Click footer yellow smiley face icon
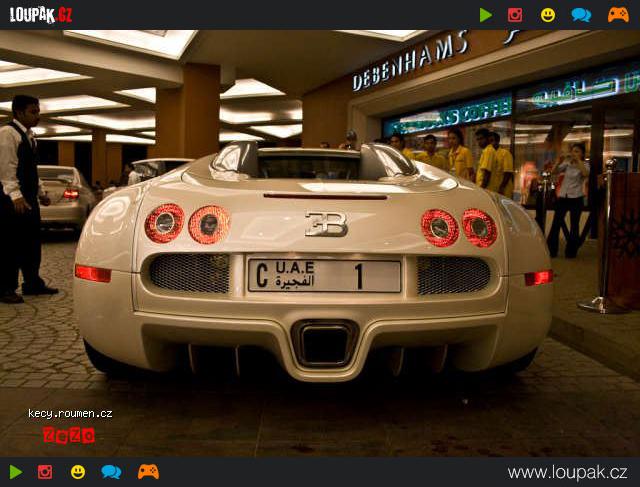The image size is (640, 487). (78, 472)
